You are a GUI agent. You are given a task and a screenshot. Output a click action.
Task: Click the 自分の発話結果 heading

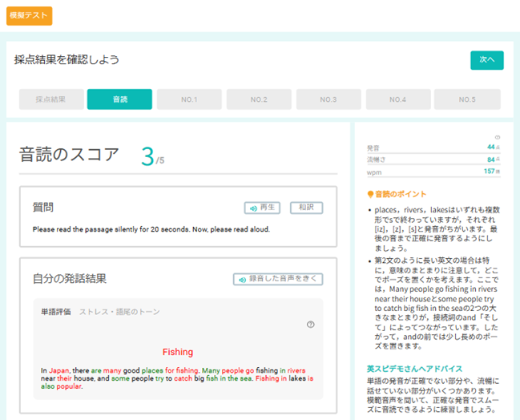pos(70,279)
